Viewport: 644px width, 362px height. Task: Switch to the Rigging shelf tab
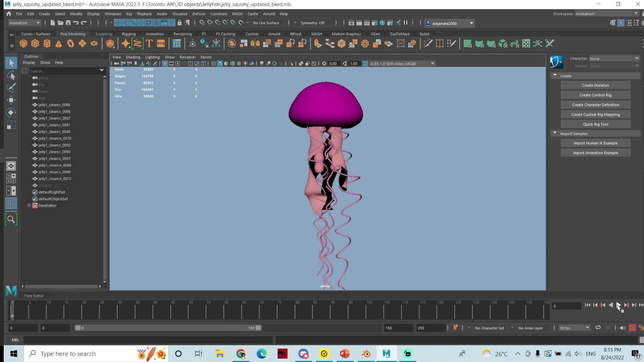(x=128, y=34)
